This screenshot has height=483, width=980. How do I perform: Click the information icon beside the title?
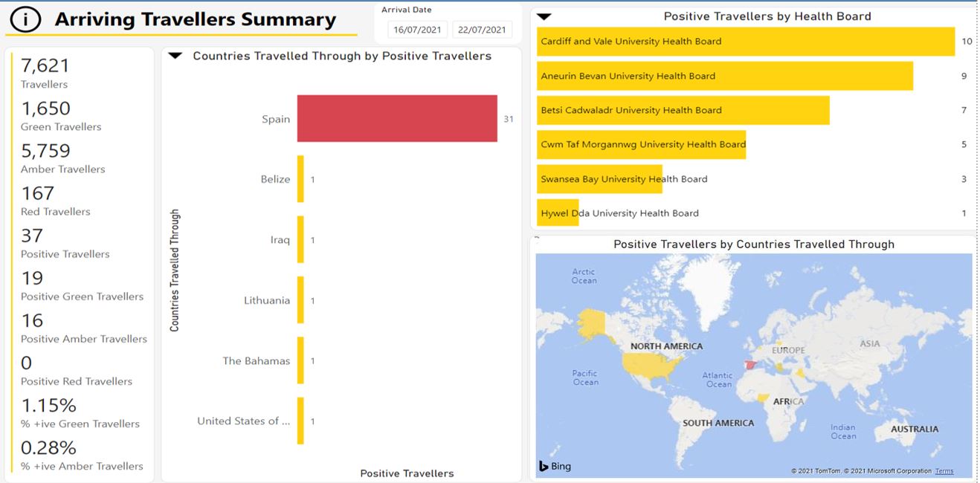[x=26, y=20]
